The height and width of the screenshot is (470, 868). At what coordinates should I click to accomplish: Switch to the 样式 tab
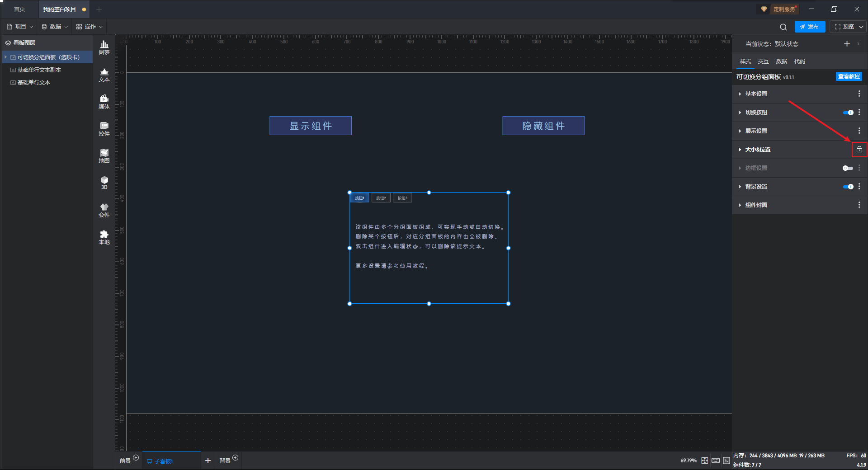(745, 61)
